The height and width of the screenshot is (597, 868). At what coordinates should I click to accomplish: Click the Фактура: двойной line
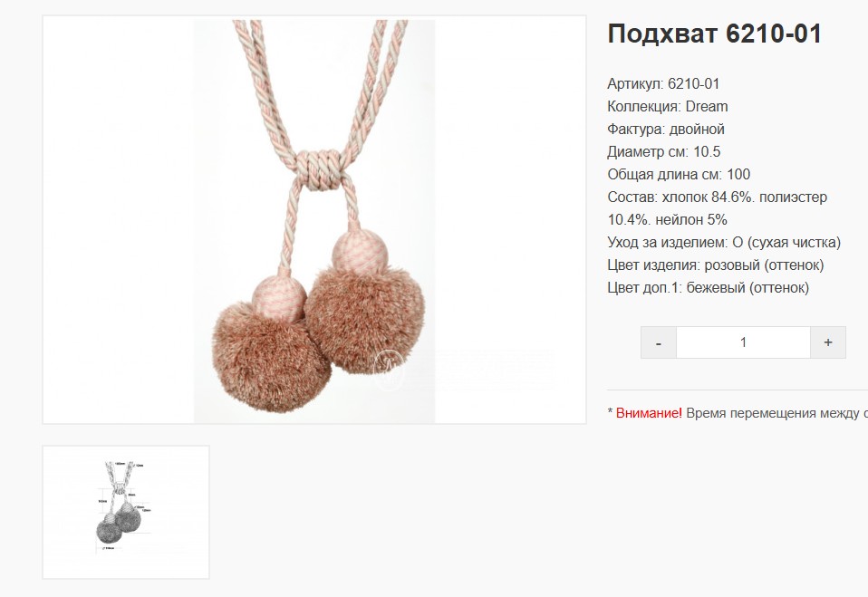[x=666, y=129]
